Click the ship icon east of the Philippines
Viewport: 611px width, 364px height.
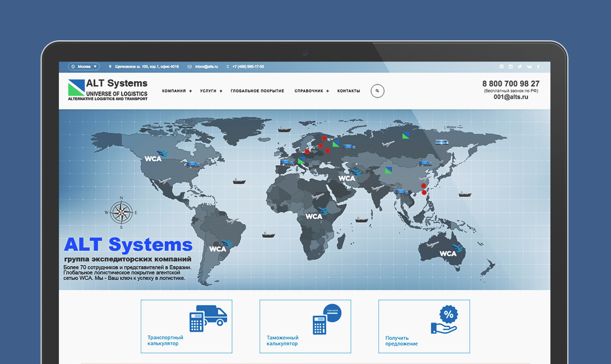[465, 194]
